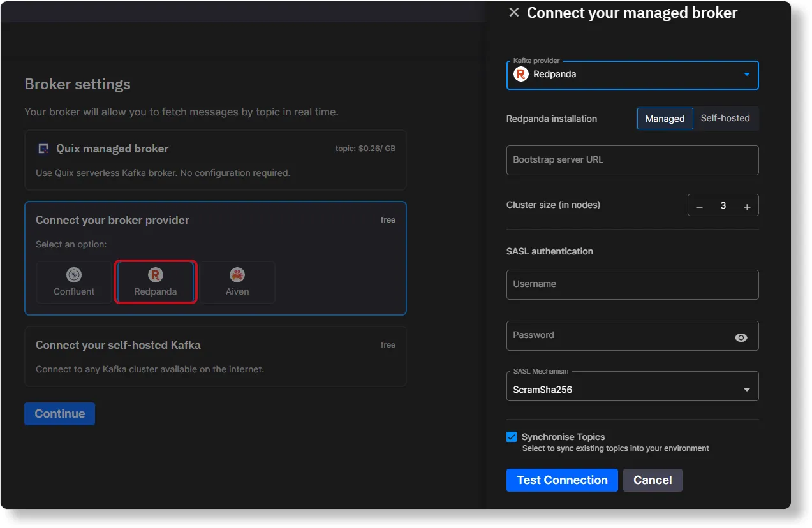Click the SASL authentication heading

tap(550, 251)
